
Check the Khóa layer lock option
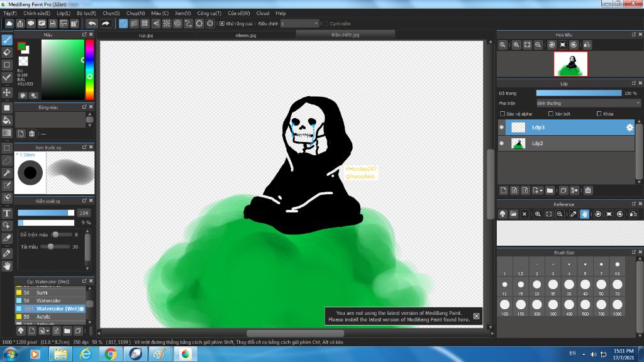pos(599,114)
